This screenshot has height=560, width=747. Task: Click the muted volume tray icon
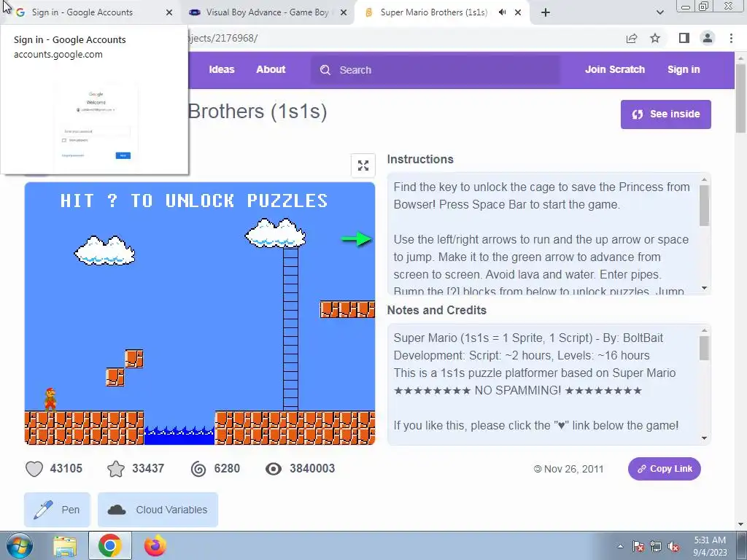673,547
